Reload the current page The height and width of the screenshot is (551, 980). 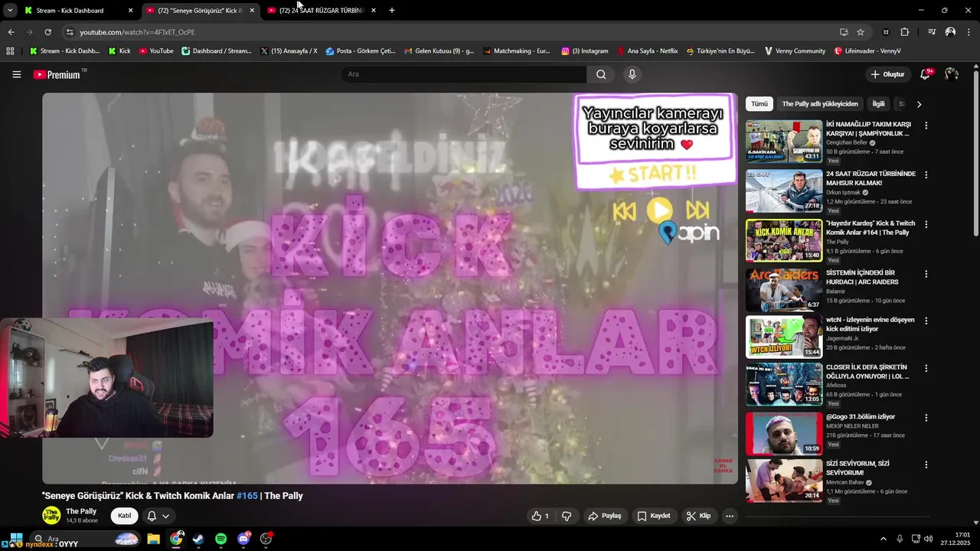click(x=47, y=32)
